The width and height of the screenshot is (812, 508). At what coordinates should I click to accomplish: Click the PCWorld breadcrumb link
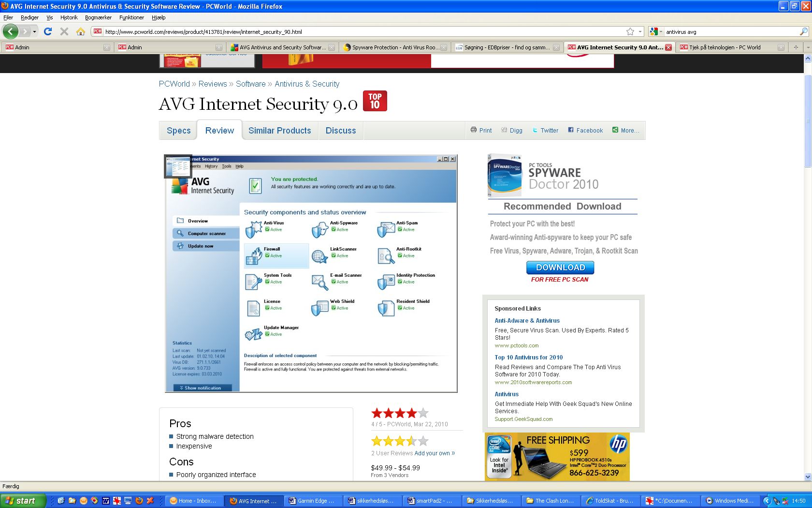click(174, 84)
